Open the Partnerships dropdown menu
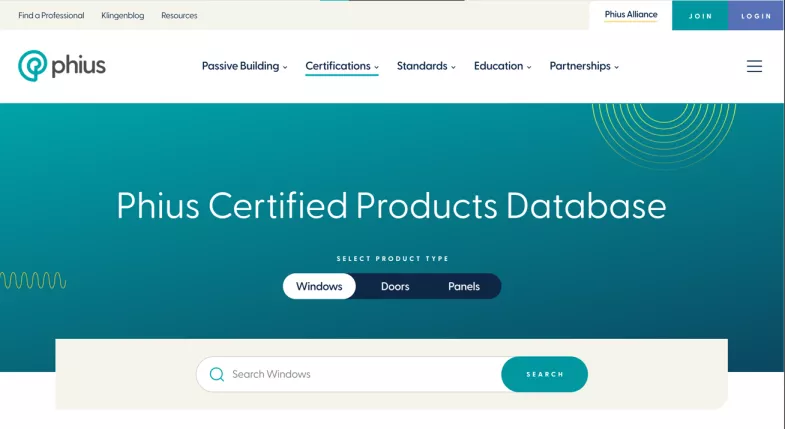Screen dimensions: 785x429 [584, 66]
